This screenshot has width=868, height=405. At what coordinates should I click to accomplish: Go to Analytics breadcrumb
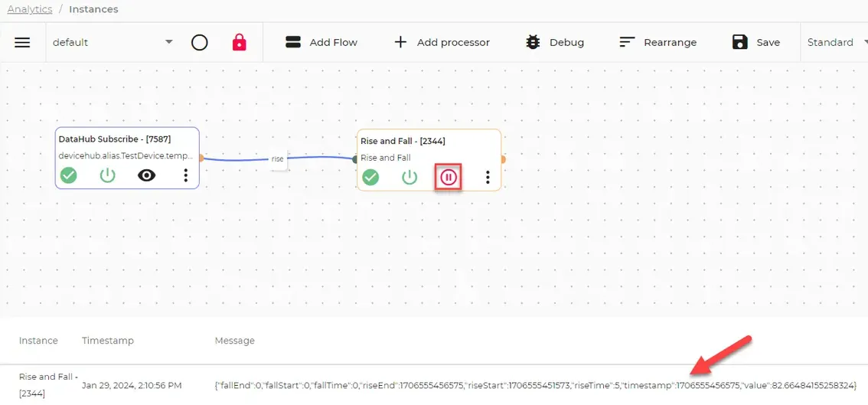tap(30, 9)
